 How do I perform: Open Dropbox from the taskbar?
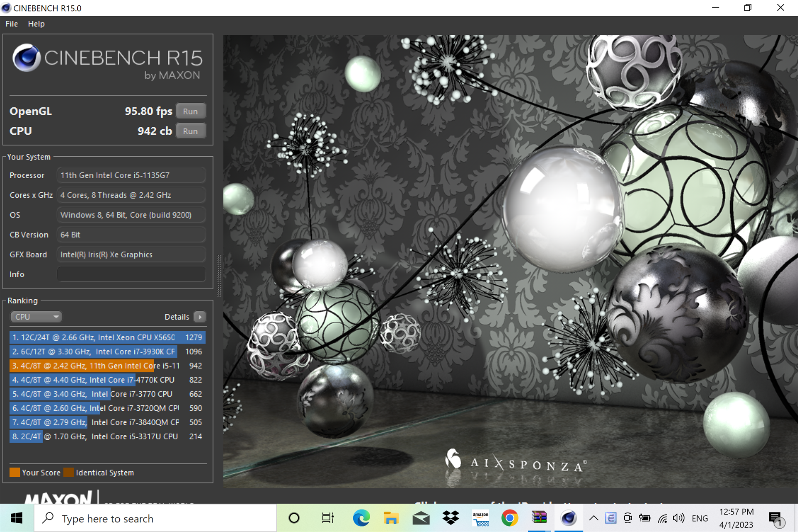[451, 518]
